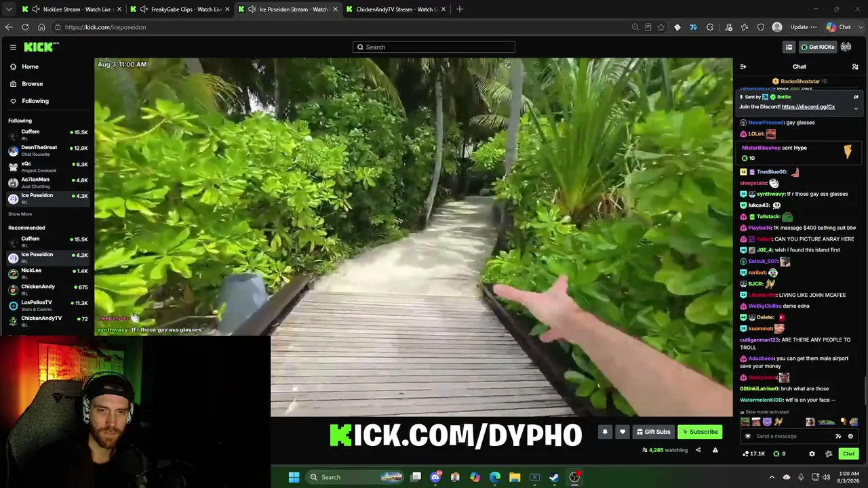Switch to FreakyGabe Clips browser tab
Viewport: 868px width, 488px height.
pyautogui.click(x=180, y=9)
